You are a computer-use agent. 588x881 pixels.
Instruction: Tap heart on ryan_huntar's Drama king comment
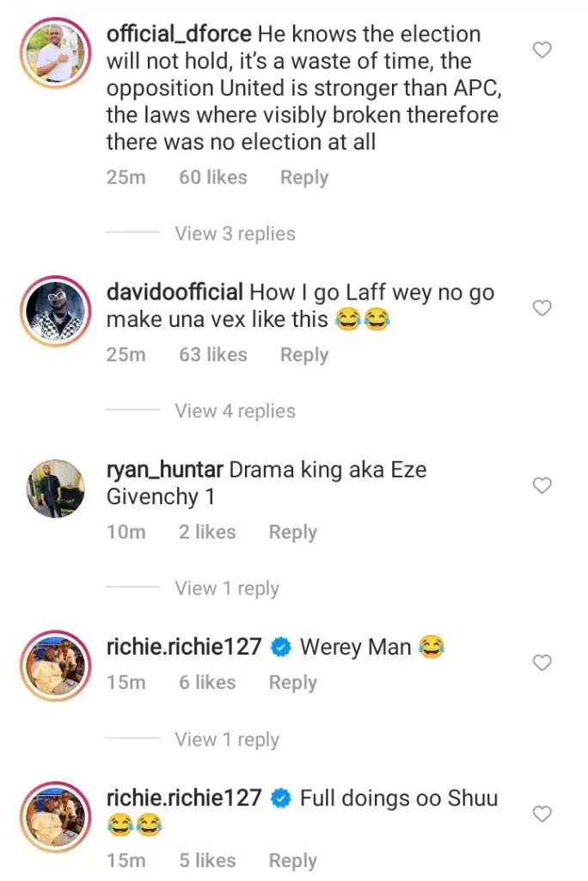[542, 486]
